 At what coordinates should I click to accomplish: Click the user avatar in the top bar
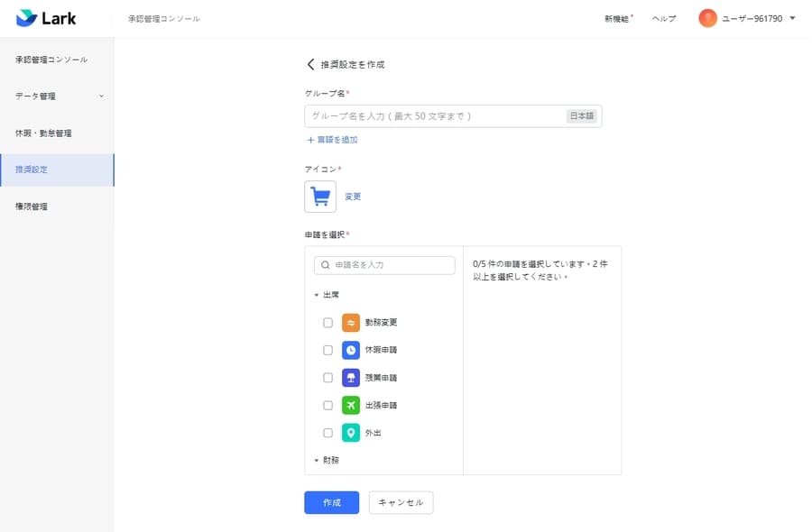(x=708, y=17)
